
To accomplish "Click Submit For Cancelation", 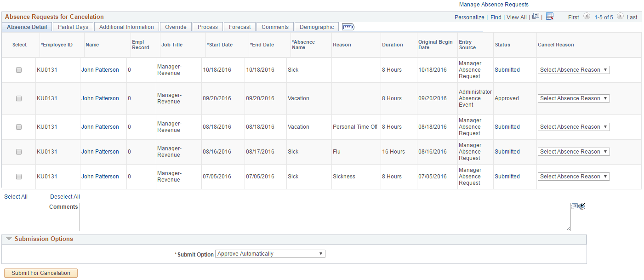I will (x=40, y=273).
